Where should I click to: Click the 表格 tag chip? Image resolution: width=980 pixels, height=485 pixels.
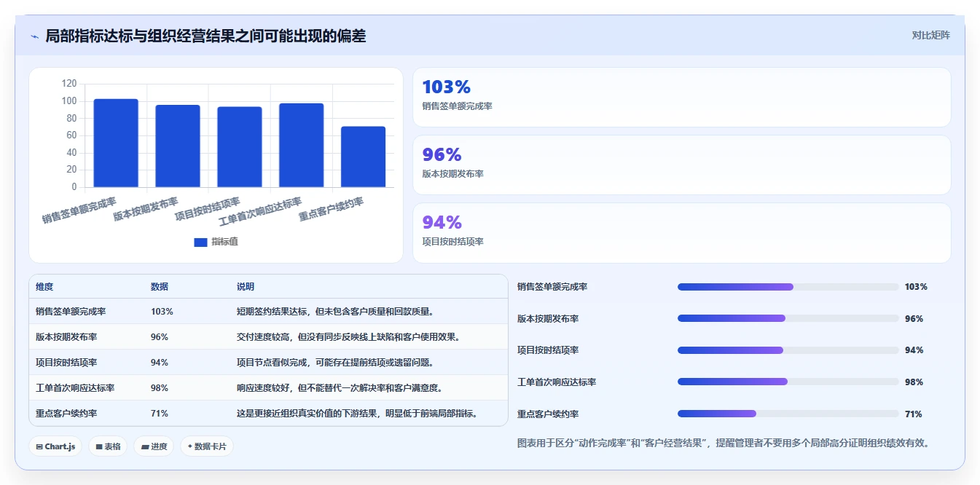click(x=108, y=446)
